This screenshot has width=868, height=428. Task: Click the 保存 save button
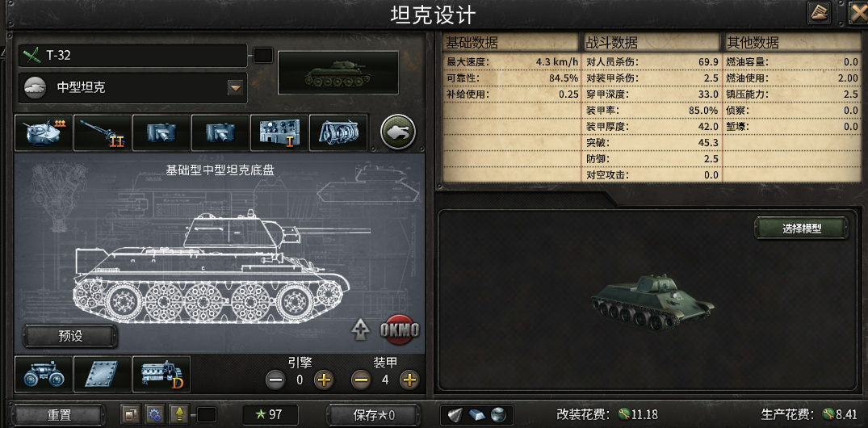374,415
